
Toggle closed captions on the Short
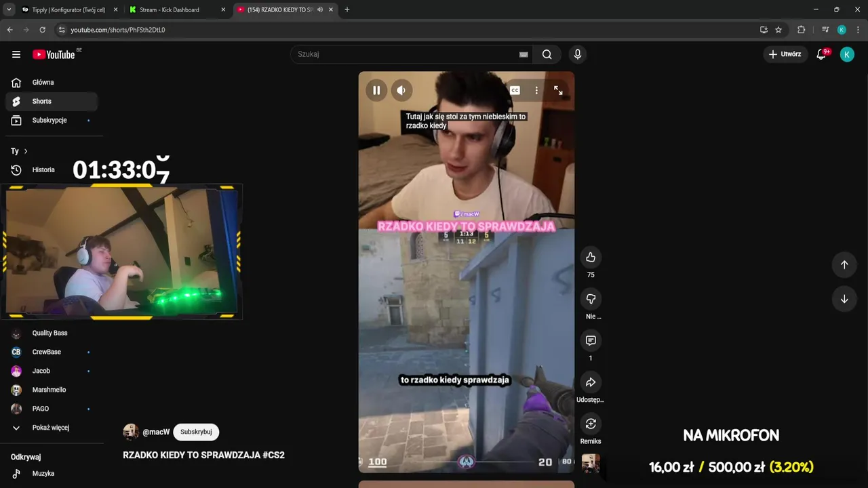(515, 90)
